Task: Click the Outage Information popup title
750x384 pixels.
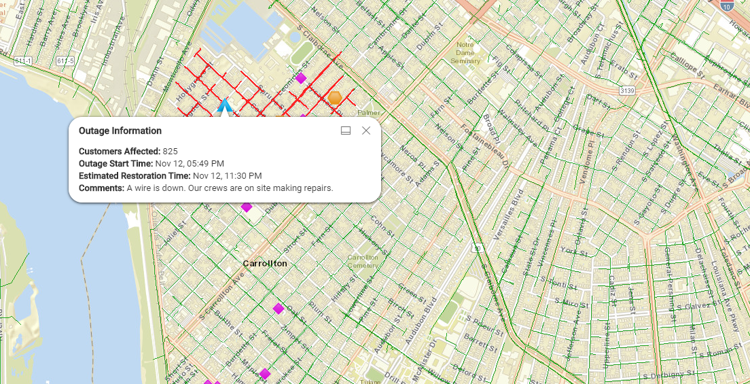Action: (120, 131)
